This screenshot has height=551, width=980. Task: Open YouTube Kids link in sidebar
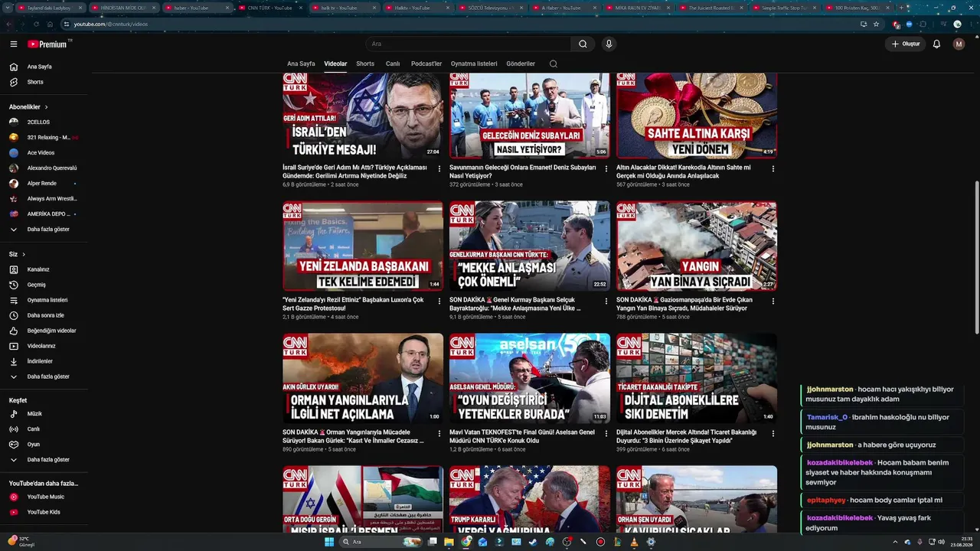coord(44,512)
